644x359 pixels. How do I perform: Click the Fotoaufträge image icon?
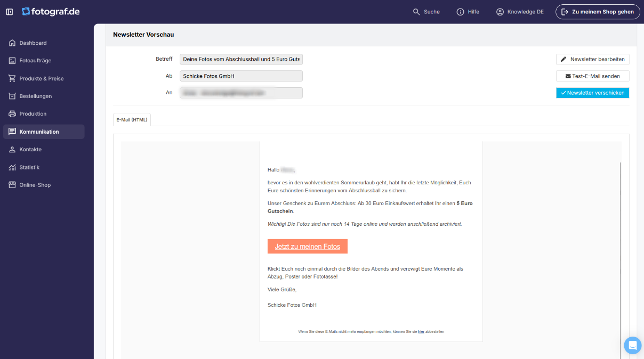pos(12,61)
